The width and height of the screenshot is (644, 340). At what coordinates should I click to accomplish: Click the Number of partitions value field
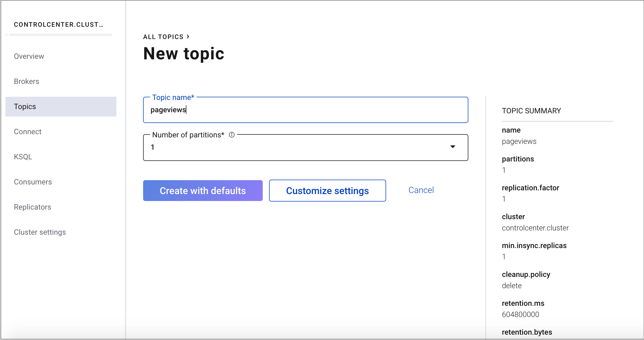pyautogui.click(x=294, y=147)
